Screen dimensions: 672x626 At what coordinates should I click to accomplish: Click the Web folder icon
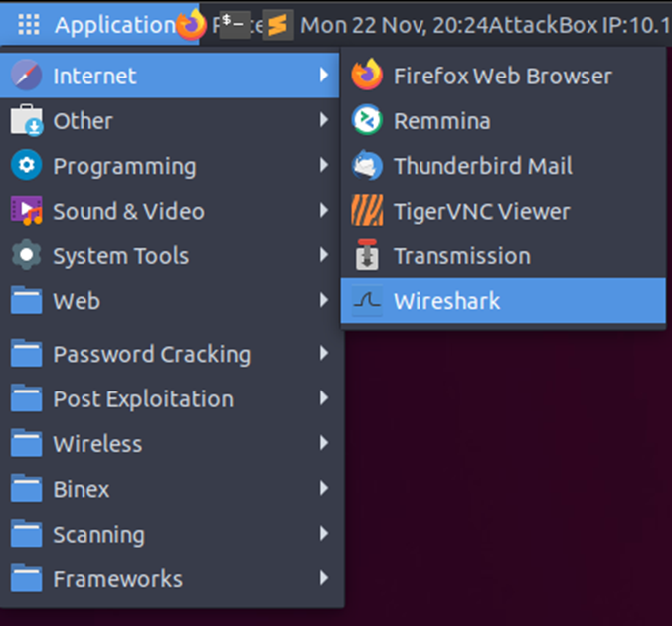pos(26,300)
